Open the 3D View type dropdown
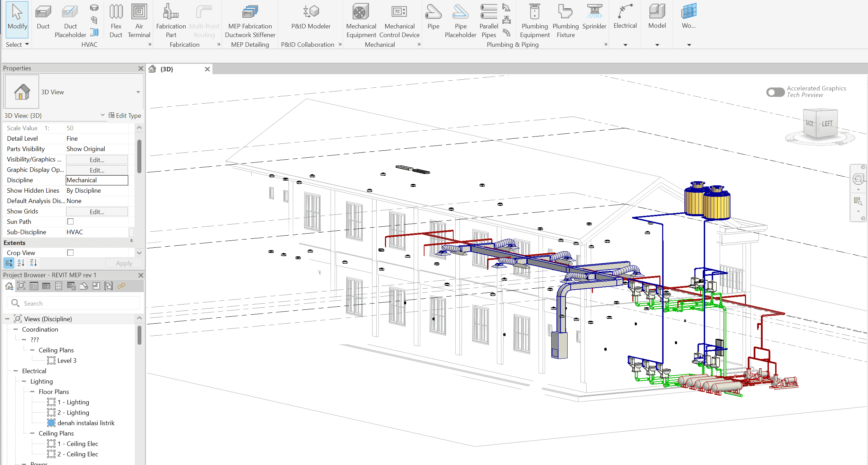868x465 pixels. [138, 92]
